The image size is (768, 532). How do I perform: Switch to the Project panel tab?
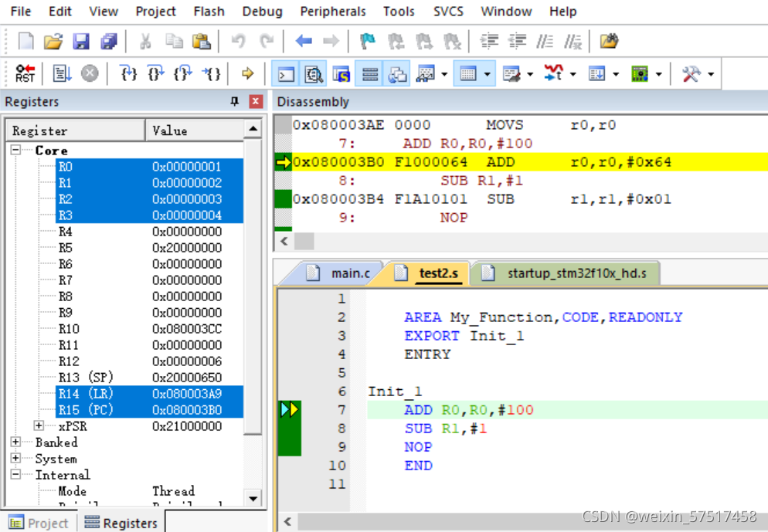click(x=39, y=524)
